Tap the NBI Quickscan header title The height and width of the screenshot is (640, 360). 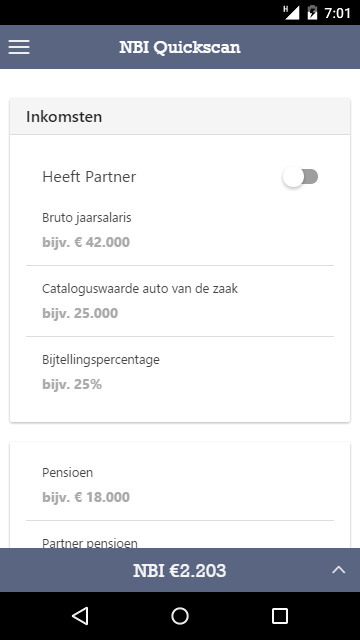coord(180,47)
